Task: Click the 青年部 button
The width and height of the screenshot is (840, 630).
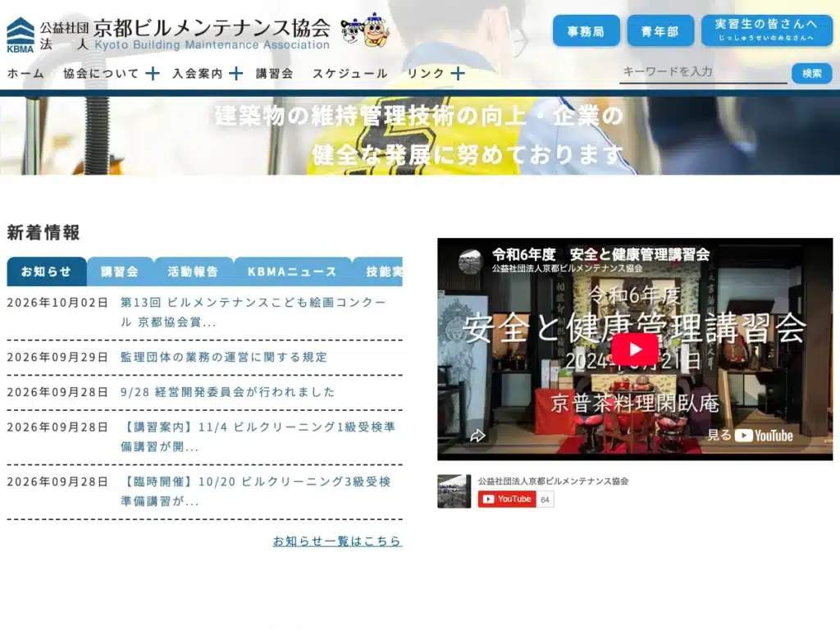Action: pyautogui.click(x=660, y=31)
